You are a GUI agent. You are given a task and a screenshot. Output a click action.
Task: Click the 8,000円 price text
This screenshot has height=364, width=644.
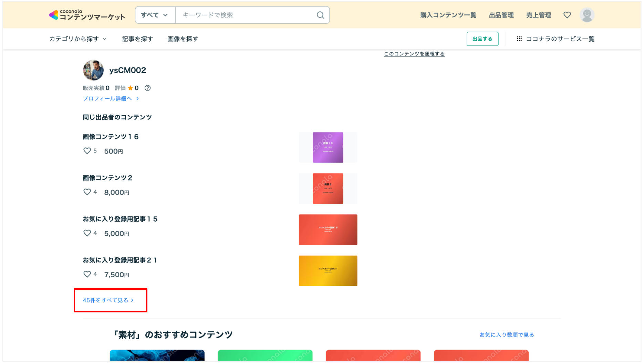tap(117, 193)
